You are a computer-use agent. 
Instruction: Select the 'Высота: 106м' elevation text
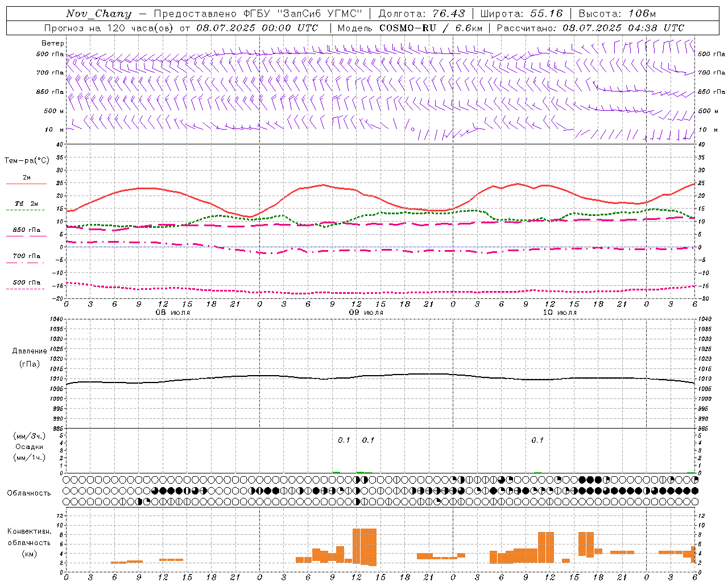[617, 14]
